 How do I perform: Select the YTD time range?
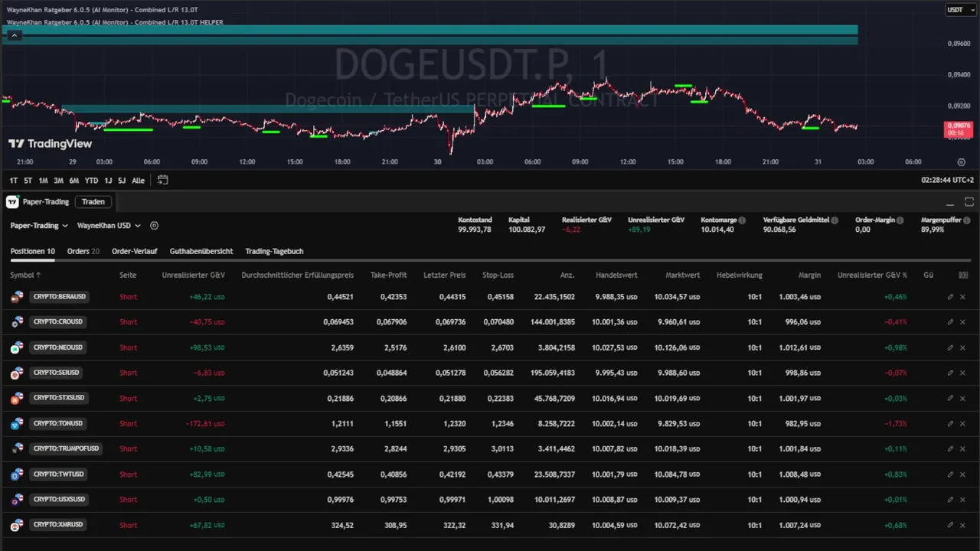91,181
